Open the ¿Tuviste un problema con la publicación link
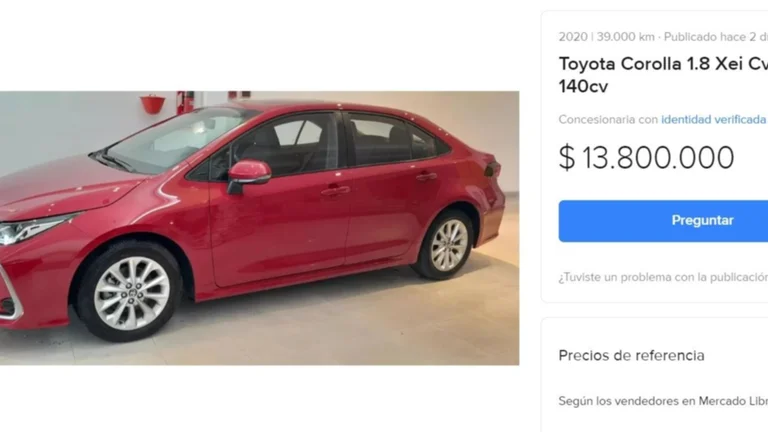This screenshot has width=768, height=432. tap(663, 277)
